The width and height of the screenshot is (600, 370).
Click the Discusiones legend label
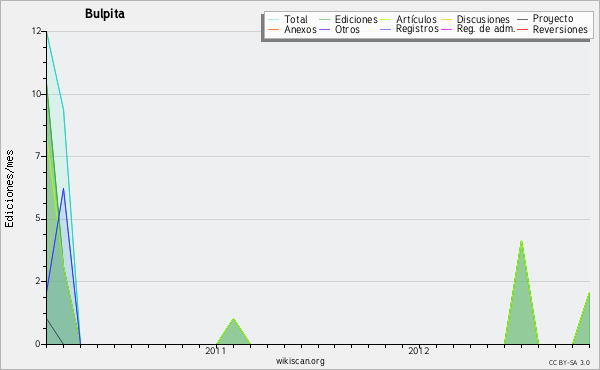(483, 19)
